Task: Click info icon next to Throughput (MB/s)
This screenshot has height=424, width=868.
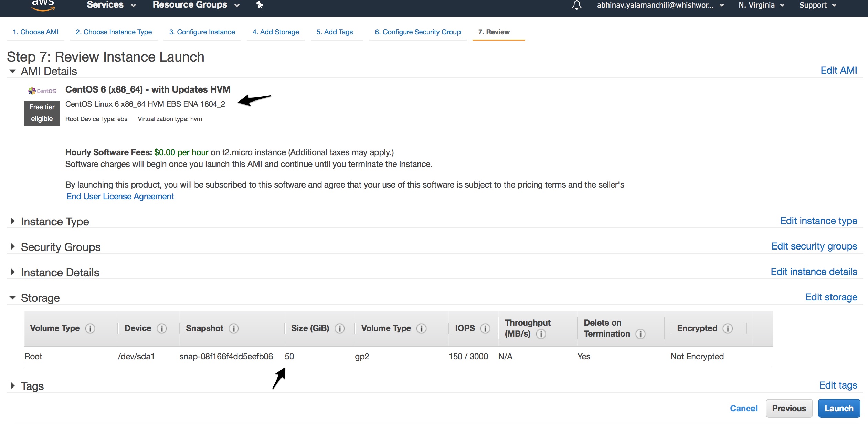Action: (541, 334)
